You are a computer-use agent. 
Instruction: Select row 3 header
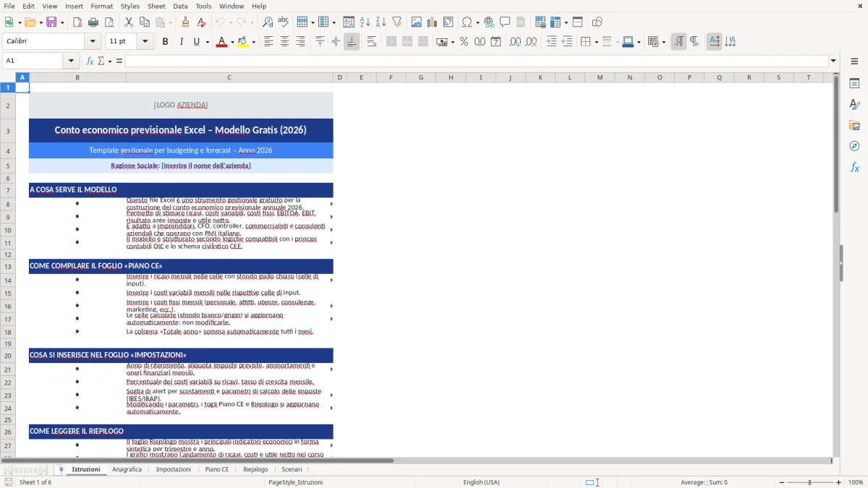(8, 131)
